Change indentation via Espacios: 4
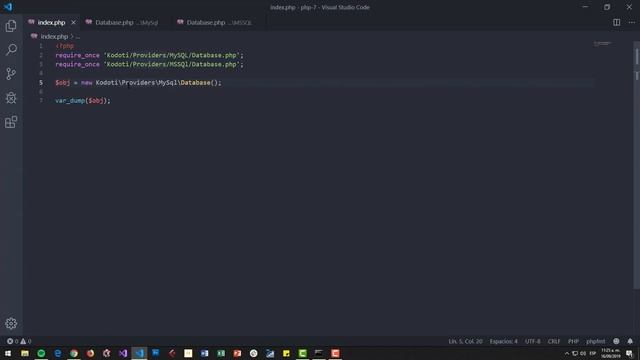Screen dimensions: 640x360 click(503, 341)
